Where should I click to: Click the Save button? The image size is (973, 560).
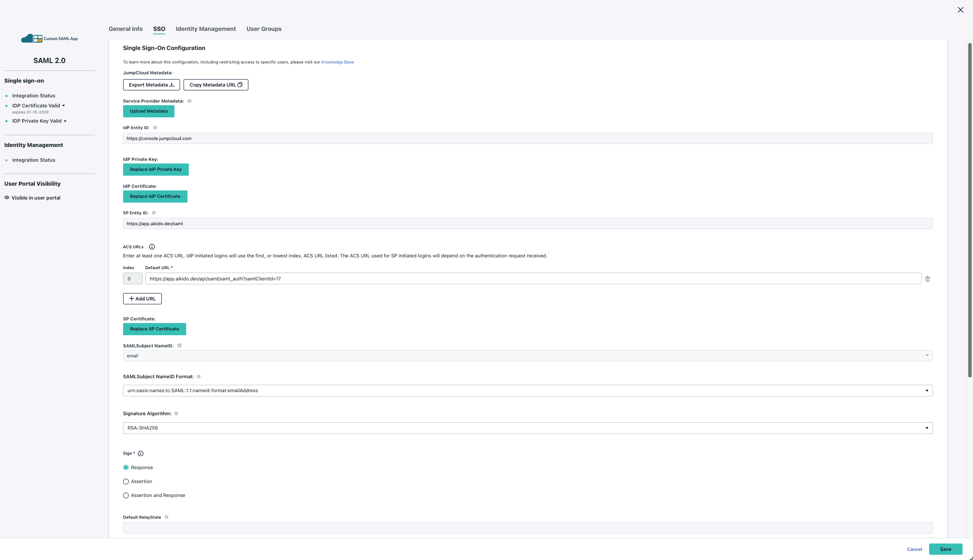(x=946, y=549)
